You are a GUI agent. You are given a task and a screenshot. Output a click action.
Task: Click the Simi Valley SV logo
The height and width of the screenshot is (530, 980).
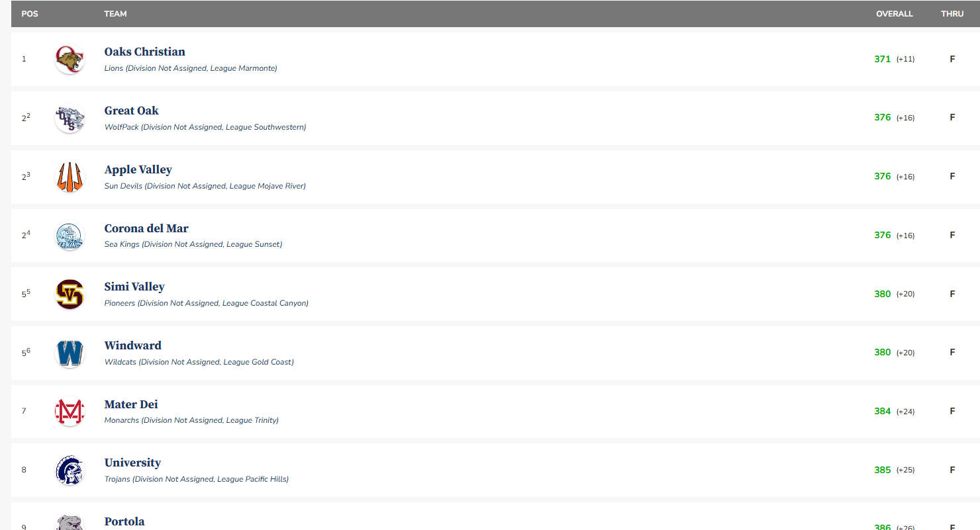tap(70, 294)
